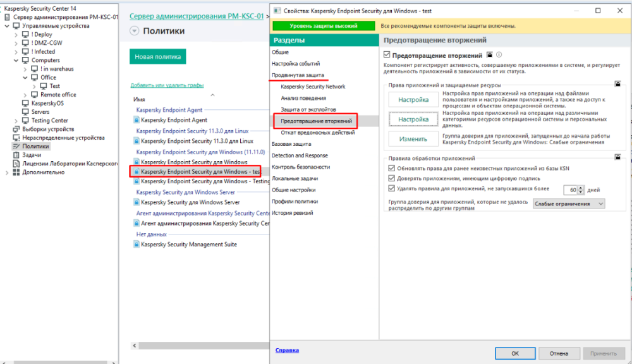Click Настройка button for file operation rights

413,100
